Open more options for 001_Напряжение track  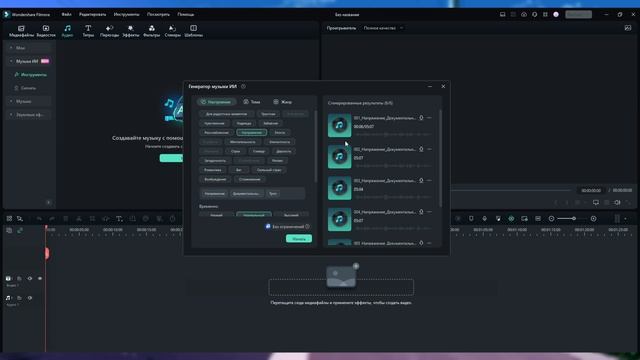[429, 118]
